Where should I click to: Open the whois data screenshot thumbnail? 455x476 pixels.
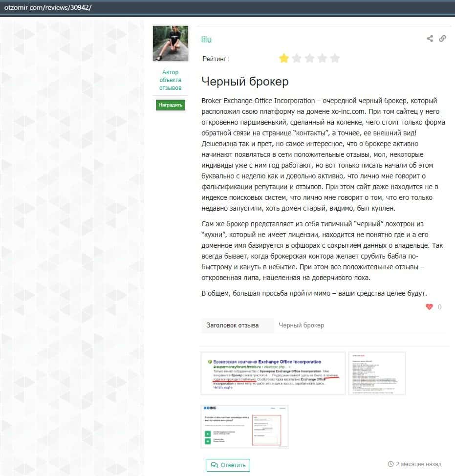point(377,373)
